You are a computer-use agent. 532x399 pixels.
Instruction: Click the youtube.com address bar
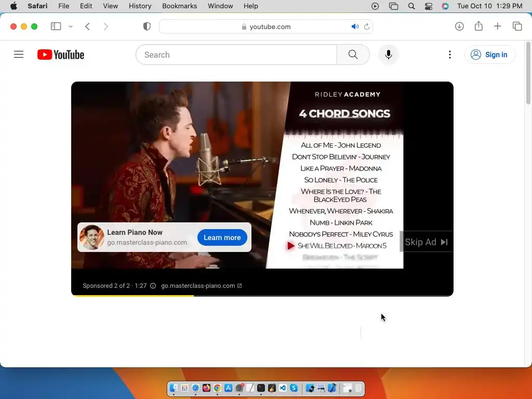(x=266, y=26)
